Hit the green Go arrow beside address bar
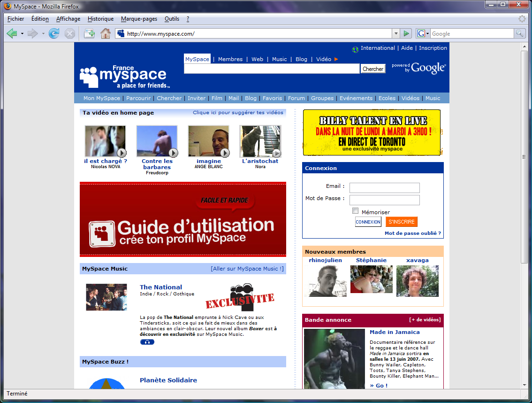 coord(407,33)
